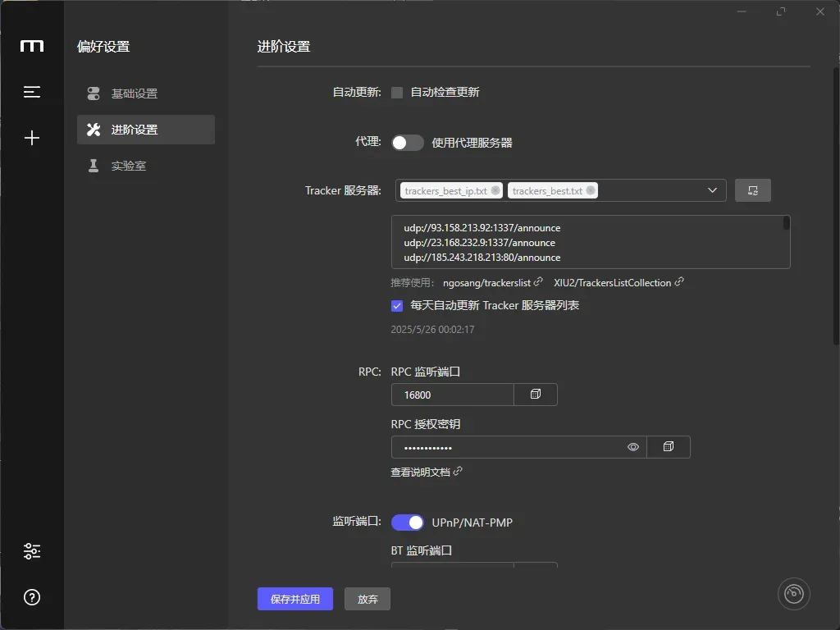Screen dimensions: 840x630
Task: Switch to 基础设置 tab
Action: point(135,94)
